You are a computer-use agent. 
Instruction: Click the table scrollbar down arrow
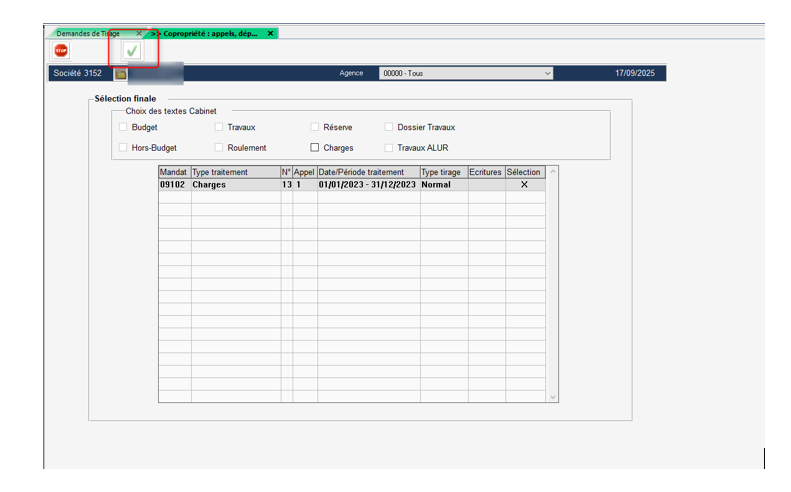click(553, 397)
